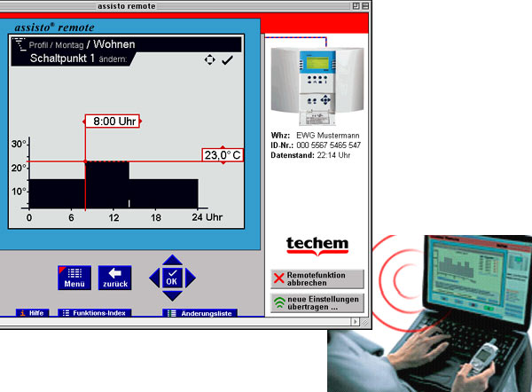The width and height of the screenshot is (532, 392).
Task: Select the 23,0° C temperature marker label
Action: pos(223,155)
